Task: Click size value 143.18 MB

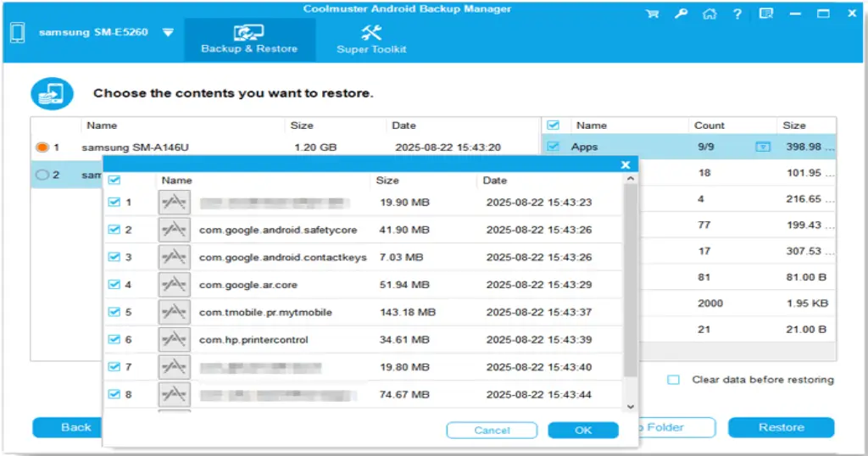Action: 408,312
